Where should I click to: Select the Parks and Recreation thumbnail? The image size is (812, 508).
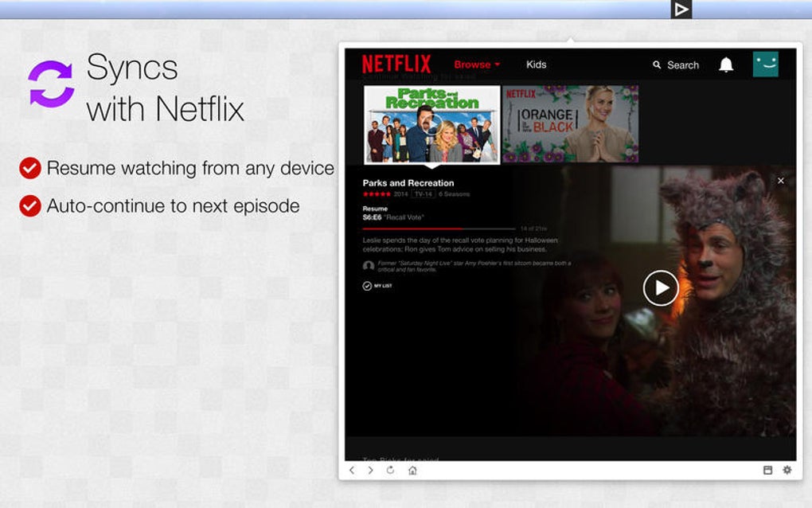point(432,125)
